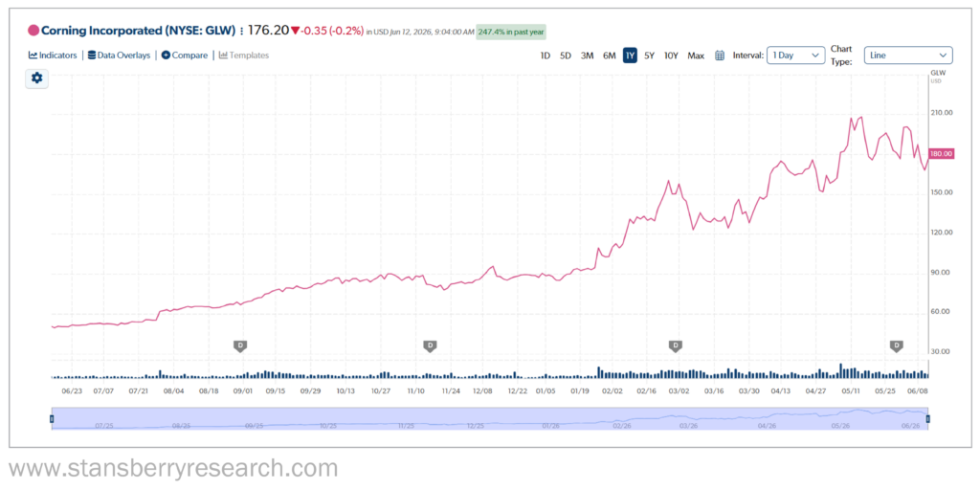Click the 176.20 price quote
980x490 pixels.
(269, 30)
